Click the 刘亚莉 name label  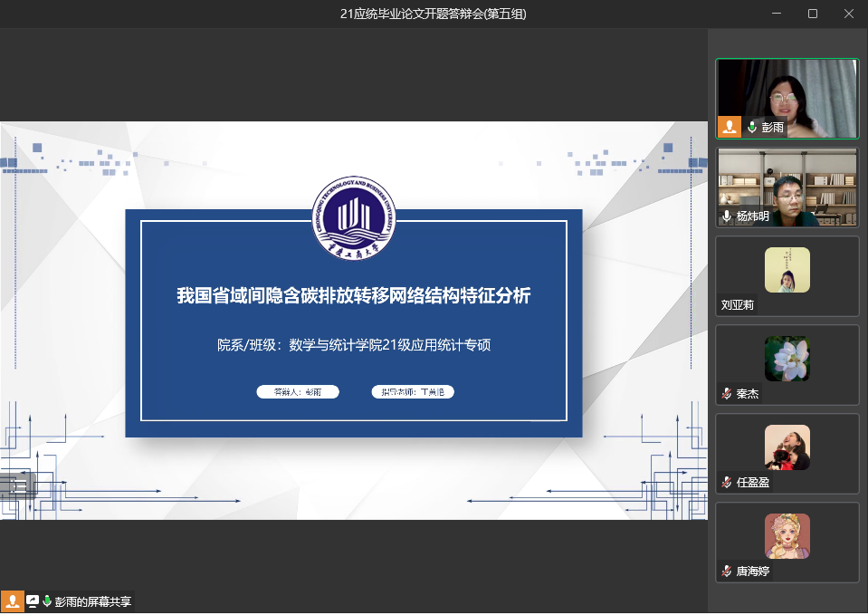point(738,305)
